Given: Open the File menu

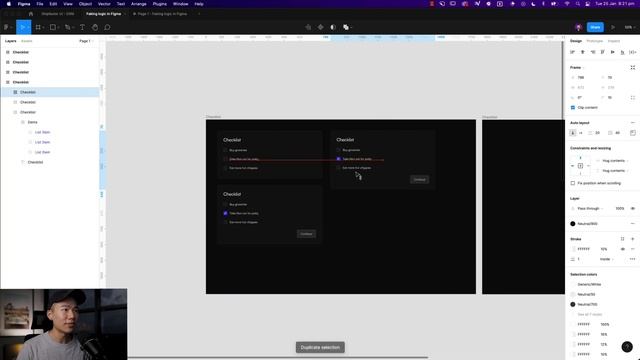Looking at the screenshot, I should click(40, 4).
